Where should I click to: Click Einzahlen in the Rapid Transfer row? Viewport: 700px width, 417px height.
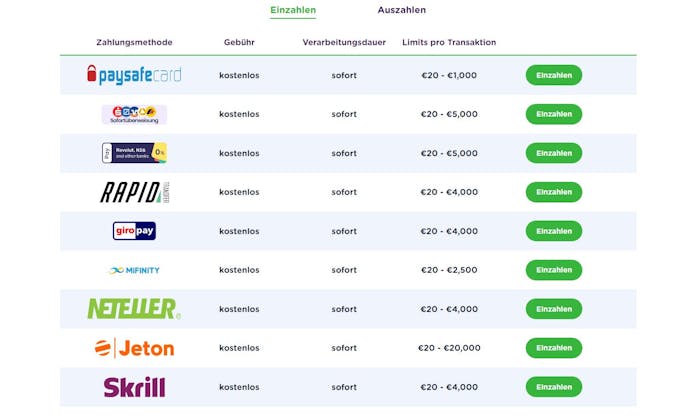click(x=554, y=192)
